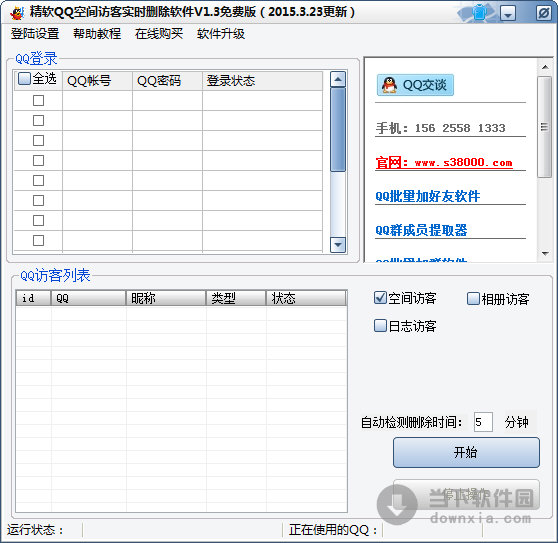Open the 在线购买 menu

[x=159, y=34]
